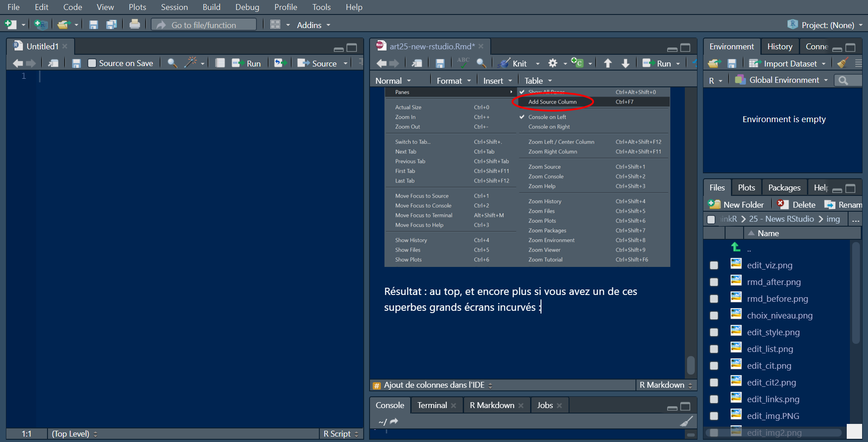This screenshot has height=442, width=868.
Task: Run spell check on the document
Action: (x=462, y=63)
